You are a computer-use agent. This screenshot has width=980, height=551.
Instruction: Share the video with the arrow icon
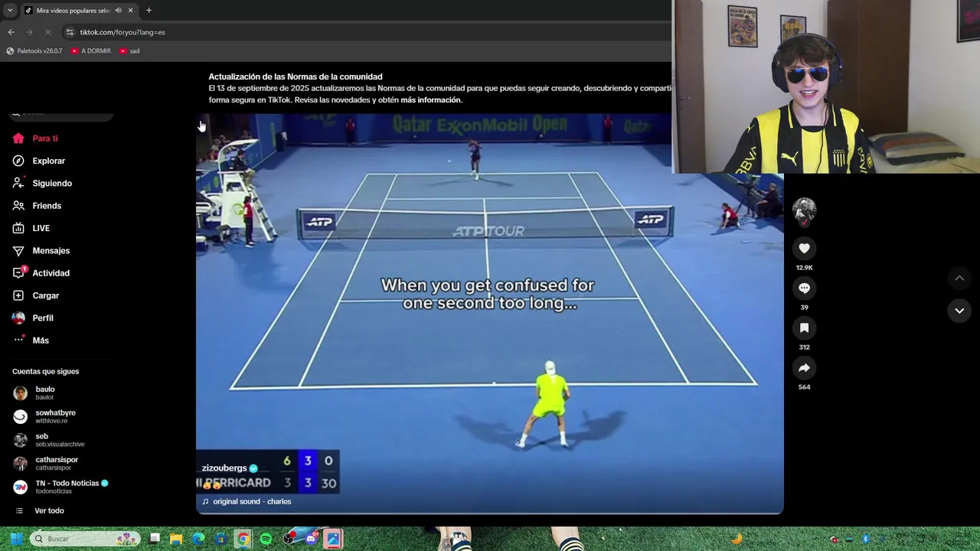point(804,368)
